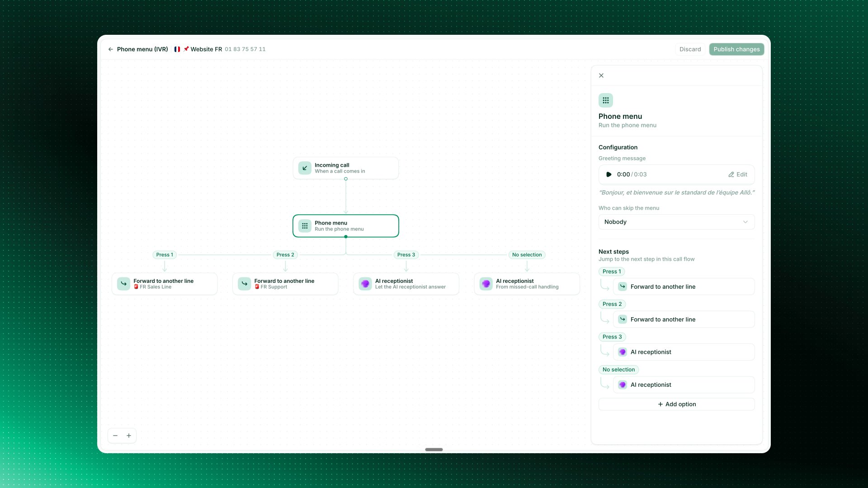Jump to Press 1 Forward to another line step
The image size is (868, 488).
click(684, 286)
